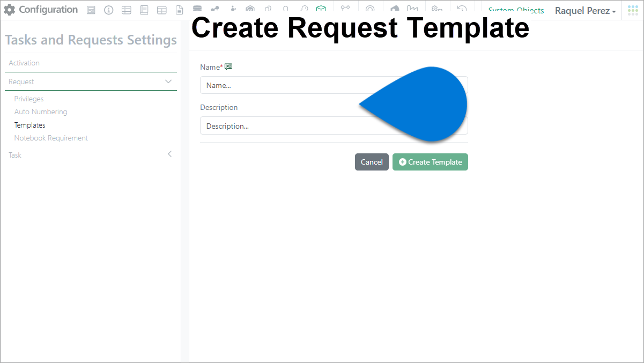The height and width of the screenshot is (363, 644).
Task: Click the history clock toolbar icon
Action: tap(462, 8)
